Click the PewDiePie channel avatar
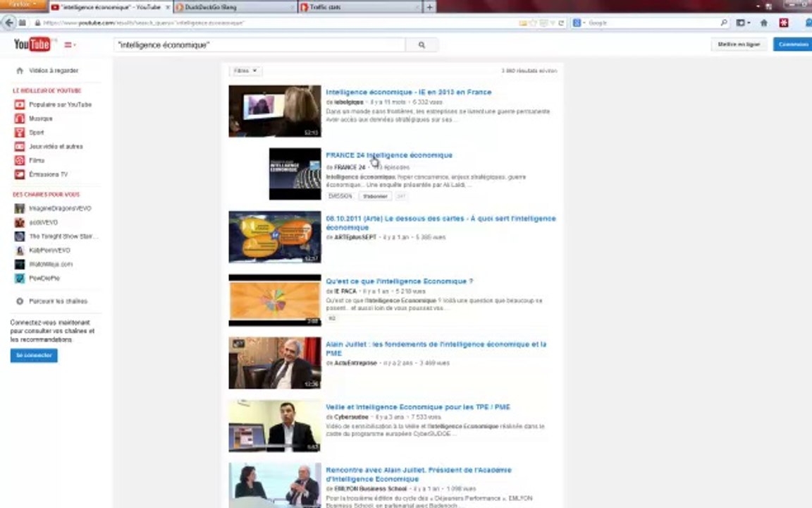Image resolution: width=812 pixels, height=508 pixels. tap(20, 279)
